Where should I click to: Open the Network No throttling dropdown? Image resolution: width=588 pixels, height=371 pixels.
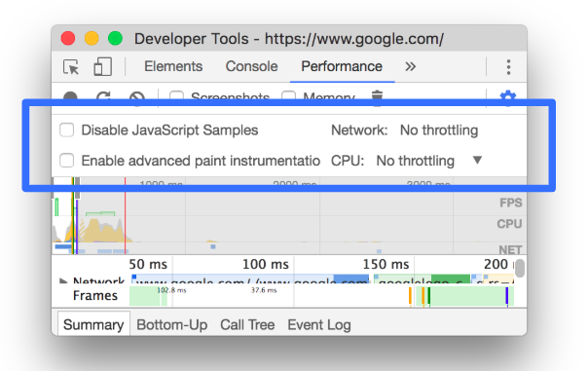[439, 130]
